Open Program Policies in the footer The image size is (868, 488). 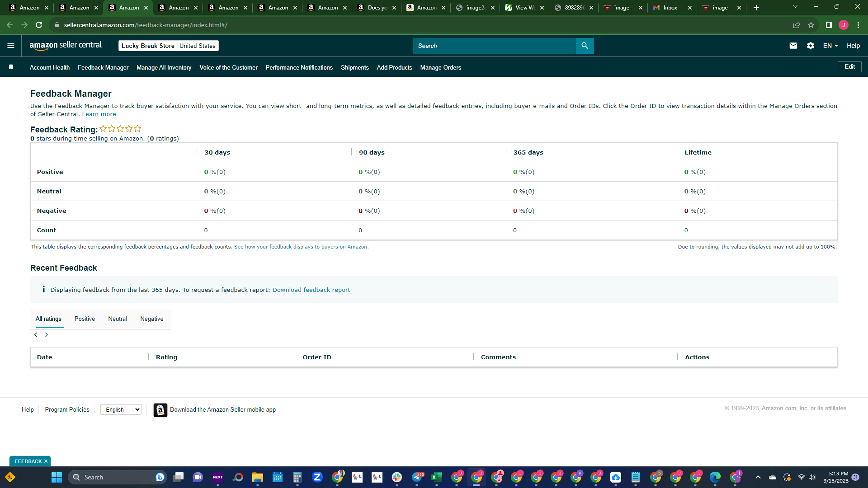[67, 409]
